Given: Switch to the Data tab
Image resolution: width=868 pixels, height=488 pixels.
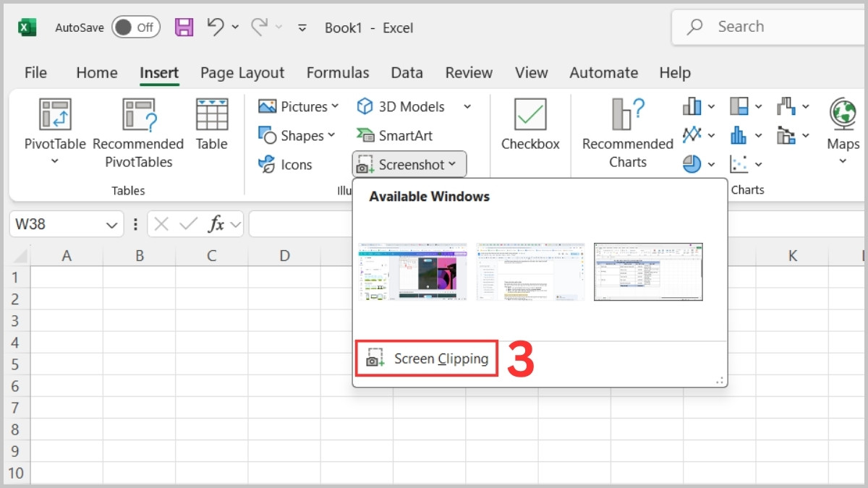Looking at the screenshot, I should pyautogui.click(x=407, y=72).
